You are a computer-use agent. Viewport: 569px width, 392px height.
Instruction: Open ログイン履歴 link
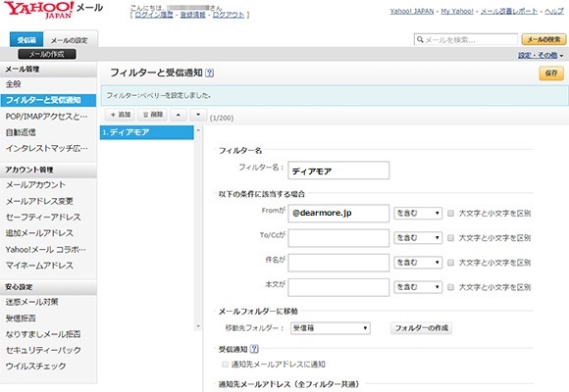pos(154,15)
